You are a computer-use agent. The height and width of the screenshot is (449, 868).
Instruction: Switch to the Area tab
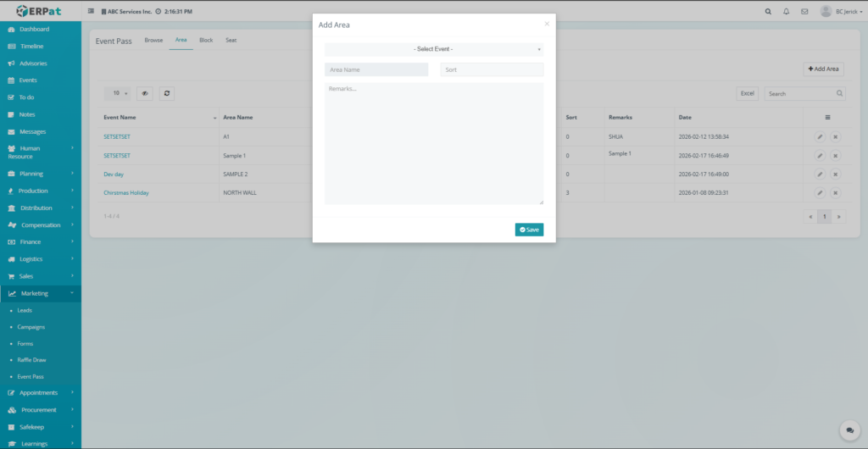pyautogui.click(x=181, y=41)
